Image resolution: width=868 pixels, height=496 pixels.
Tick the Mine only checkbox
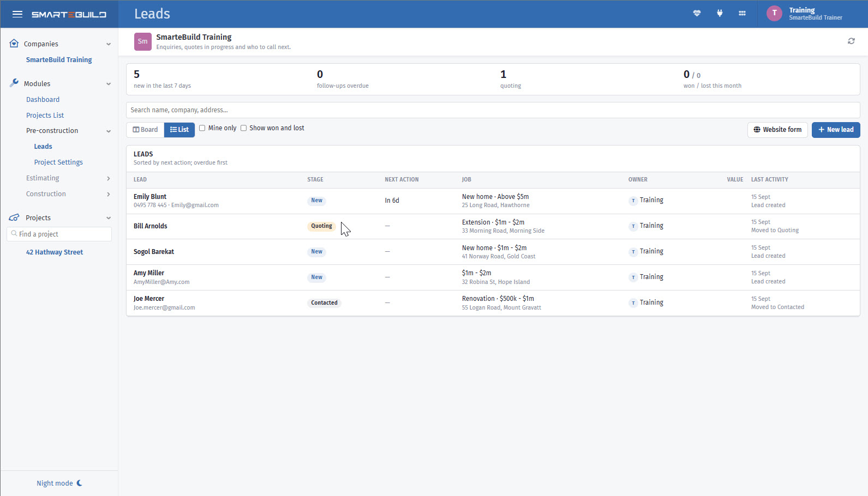pos(202,128)
